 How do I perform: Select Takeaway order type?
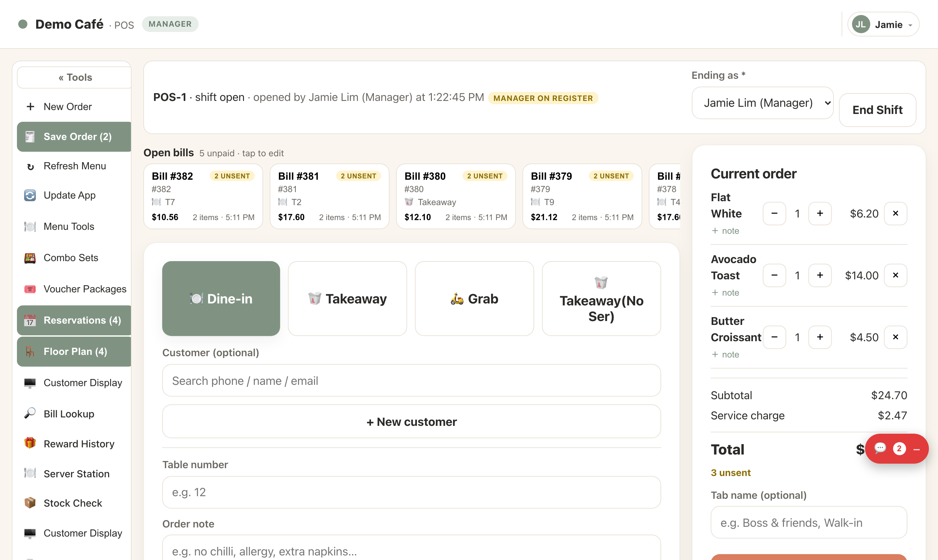tap(347, 299)
